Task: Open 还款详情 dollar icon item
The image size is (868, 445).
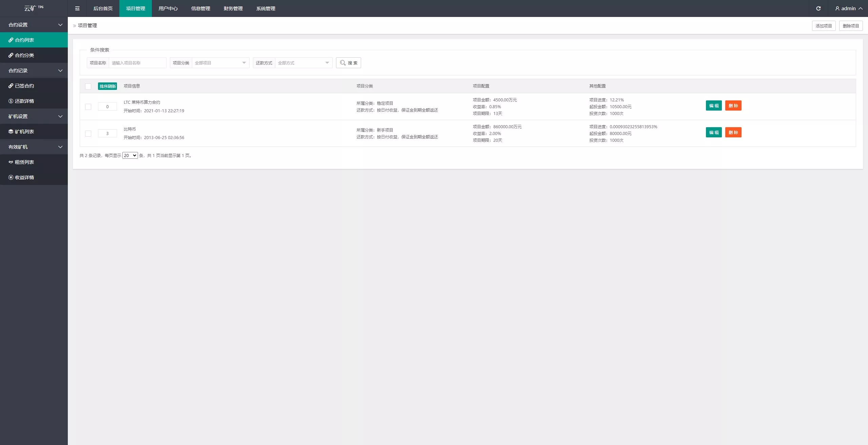Action: pos(11,101)
